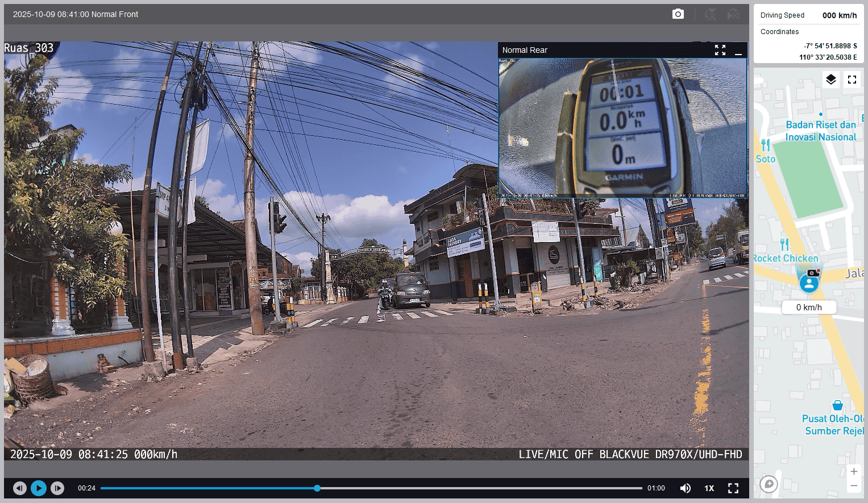Step forward to the next frame
The width and height of the screenshot is (868, 503).
coord(57,488)
